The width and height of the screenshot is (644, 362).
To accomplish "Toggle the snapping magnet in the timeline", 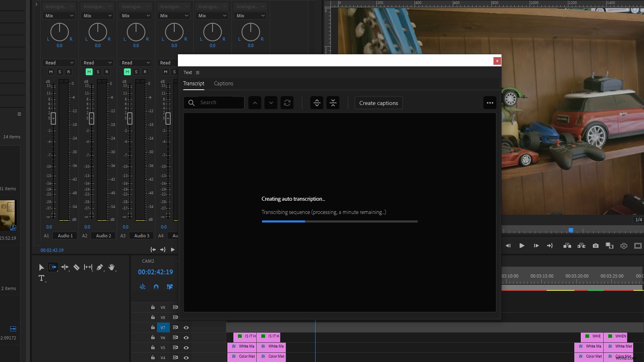I will click(156, 287).
